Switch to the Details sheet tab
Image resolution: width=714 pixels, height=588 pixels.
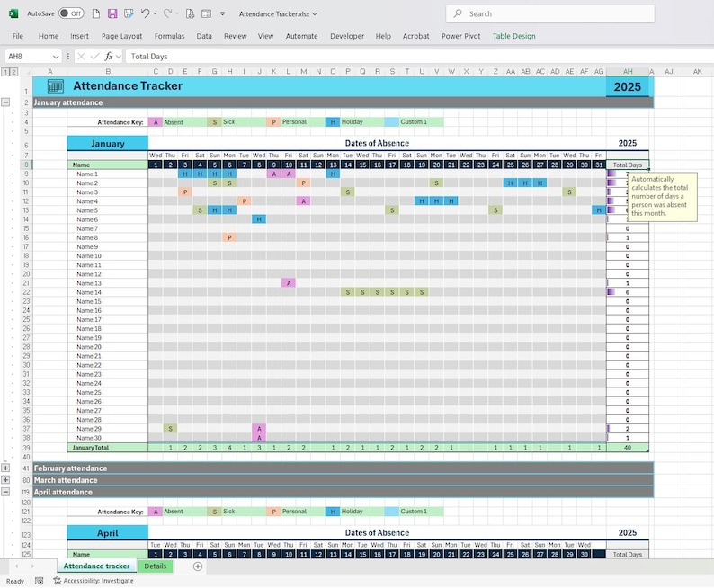click(x=156, y=566)
